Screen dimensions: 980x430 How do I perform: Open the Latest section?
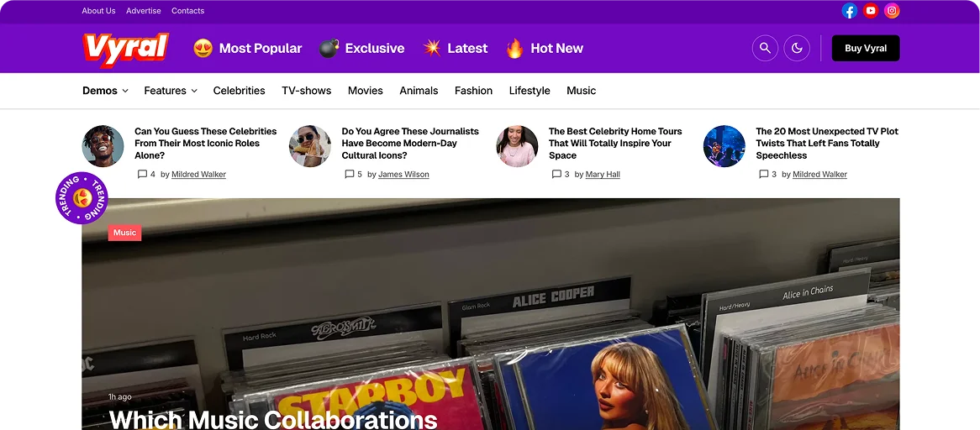(467, 48)
